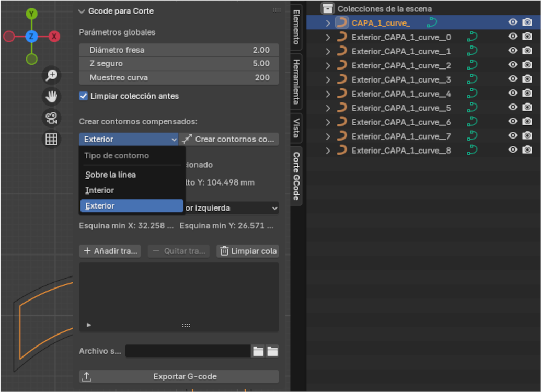Hide Exterior_CAPA_1_curve__5 in viewport
This screenshot has width=541, height=392.
513,108
